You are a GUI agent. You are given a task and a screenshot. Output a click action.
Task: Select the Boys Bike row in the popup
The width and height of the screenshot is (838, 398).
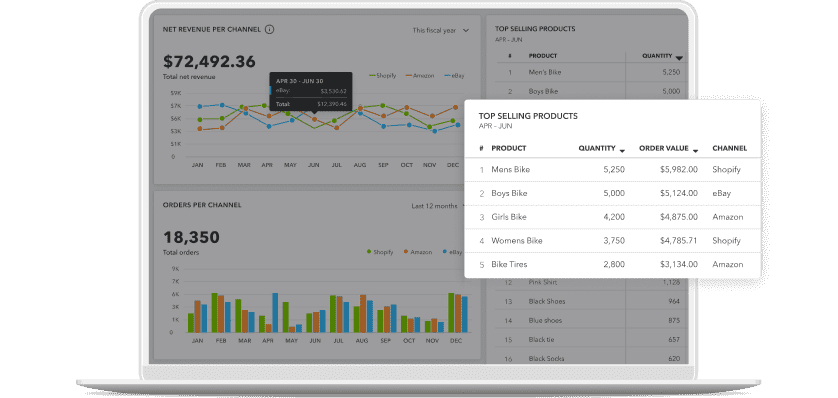[x=612, y=193]
